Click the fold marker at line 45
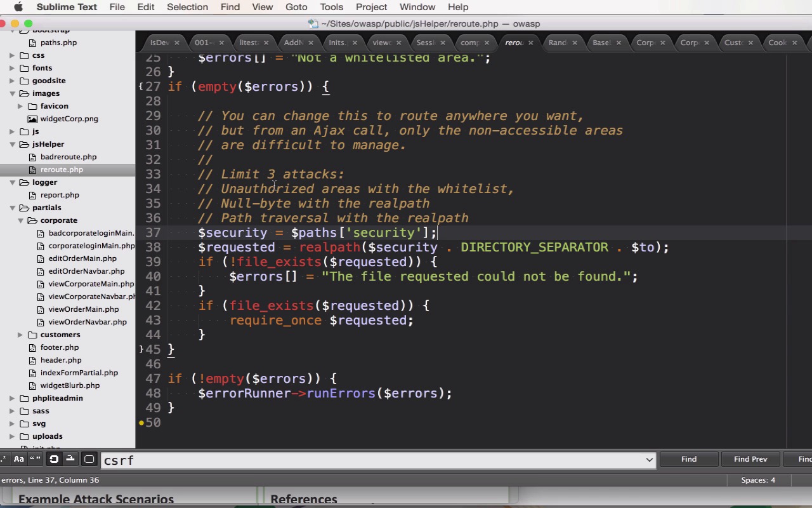Image resolution: width=812 pixels, height=508 pixels. point(141,349)
